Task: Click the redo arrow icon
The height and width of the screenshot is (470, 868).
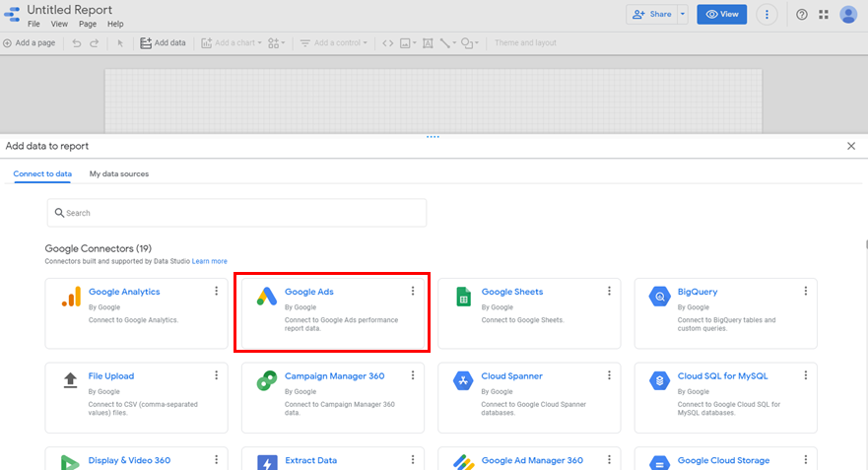Action: [95, 42]
